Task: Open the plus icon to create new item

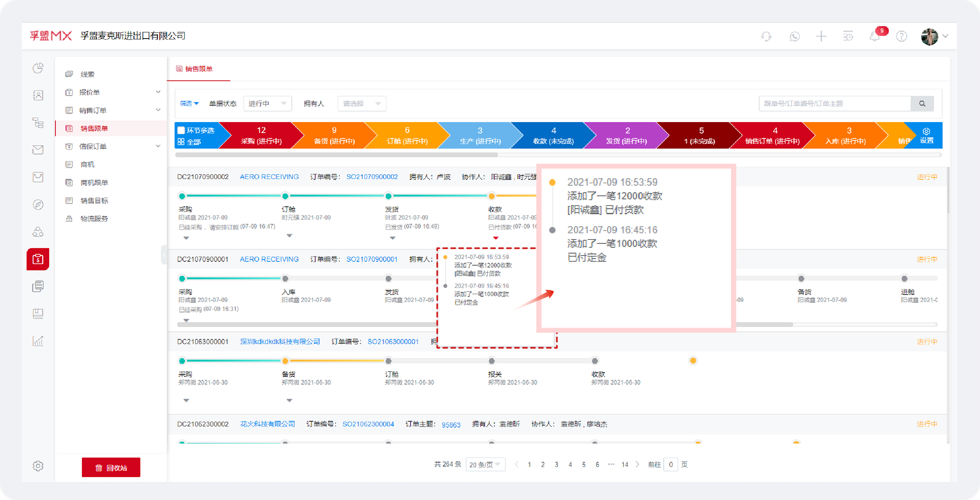Action: tap(821, 36)
